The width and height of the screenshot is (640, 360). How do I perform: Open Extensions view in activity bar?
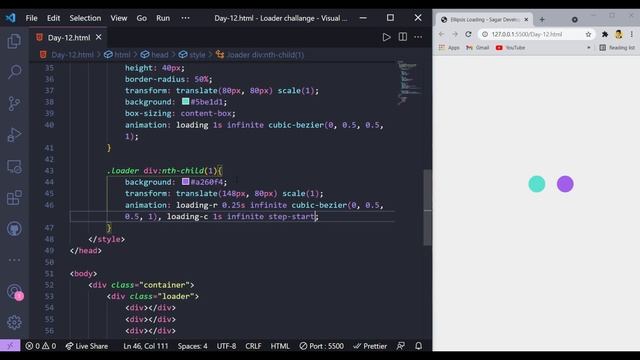tap(14, 198)
